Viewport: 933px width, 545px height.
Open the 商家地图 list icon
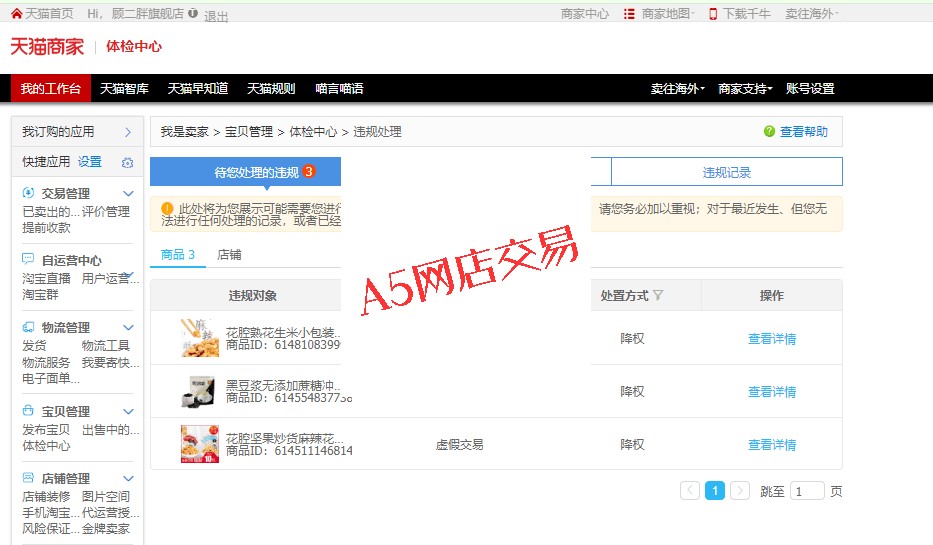click(629, 14)
